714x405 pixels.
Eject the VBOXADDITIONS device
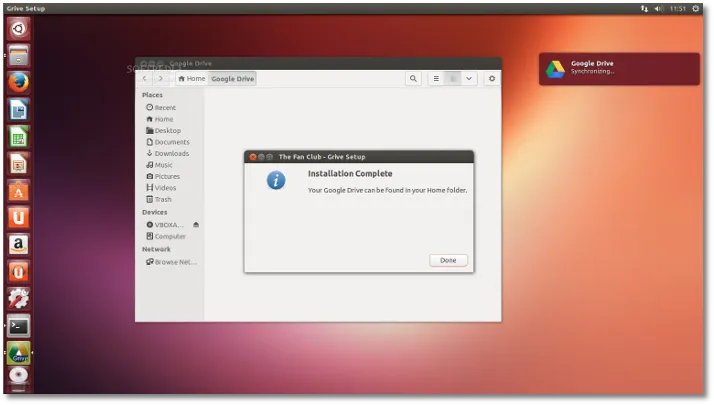coord(196,225)
